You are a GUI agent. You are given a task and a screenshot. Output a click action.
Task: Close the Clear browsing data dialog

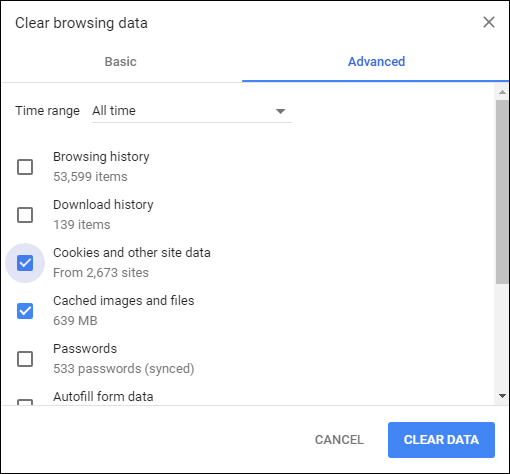[x=489, y=22]
